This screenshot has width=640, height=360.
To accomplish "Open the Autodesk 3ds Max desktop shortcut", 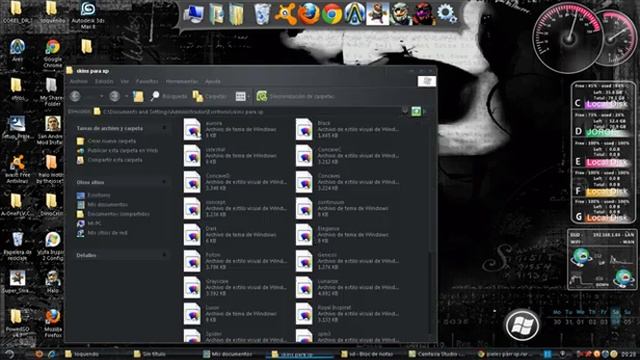I will click(87, 15).
